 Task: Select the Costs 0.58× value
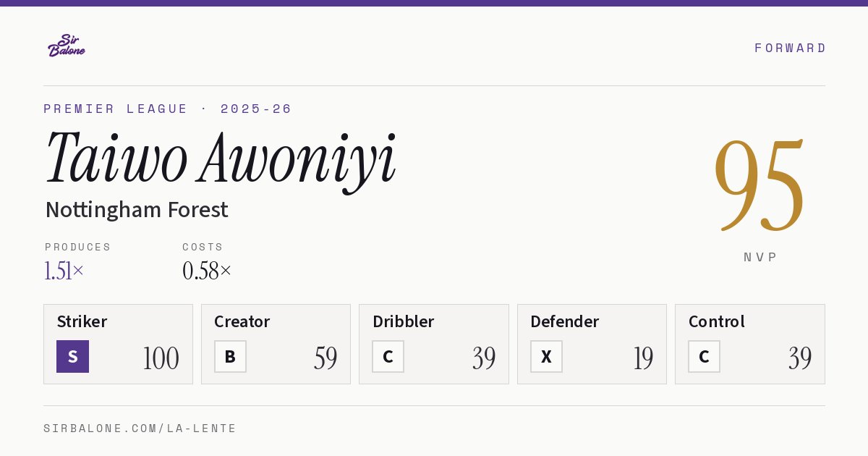tap(207, 271)
